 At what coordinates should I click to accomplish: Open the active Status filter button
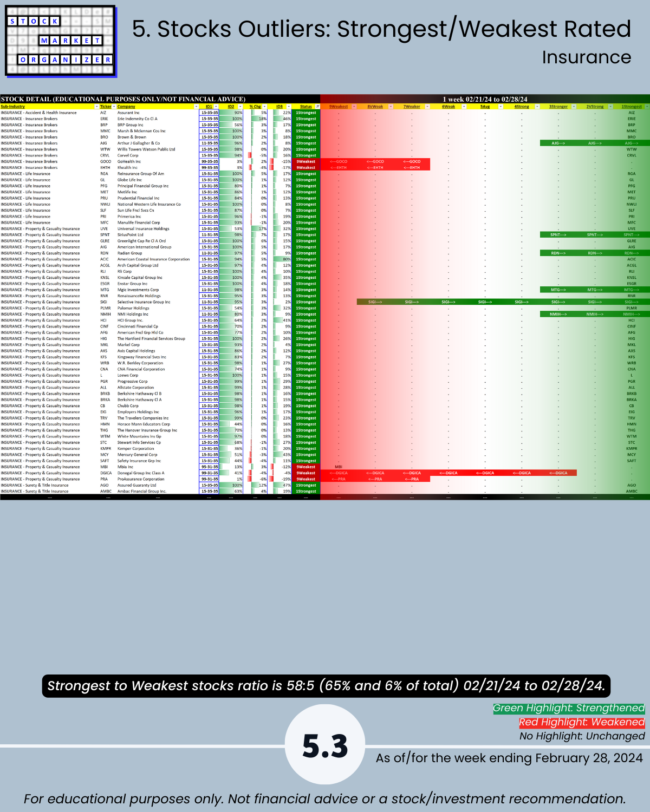tap(317, 107)
